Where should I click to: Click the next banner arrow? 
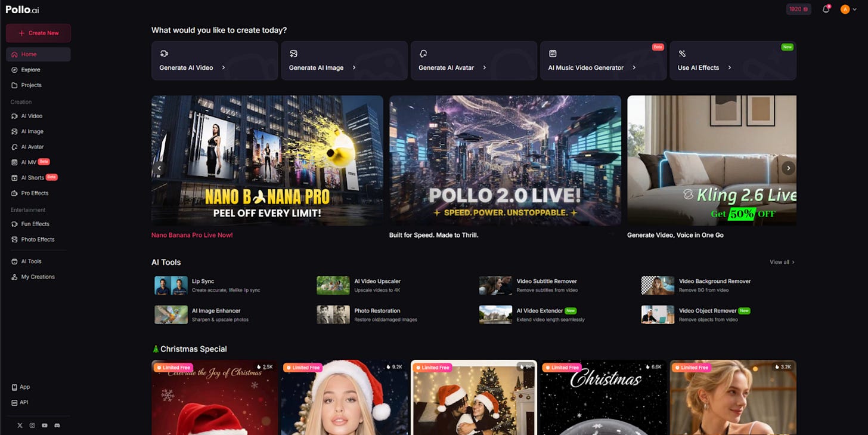pos(788,168)
